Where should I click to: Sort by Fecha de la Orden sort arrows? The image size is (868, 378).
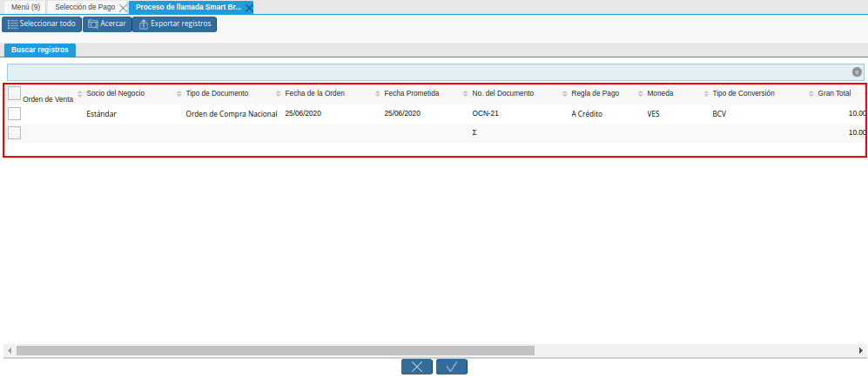pyautogui.click(x=378, y=93)
